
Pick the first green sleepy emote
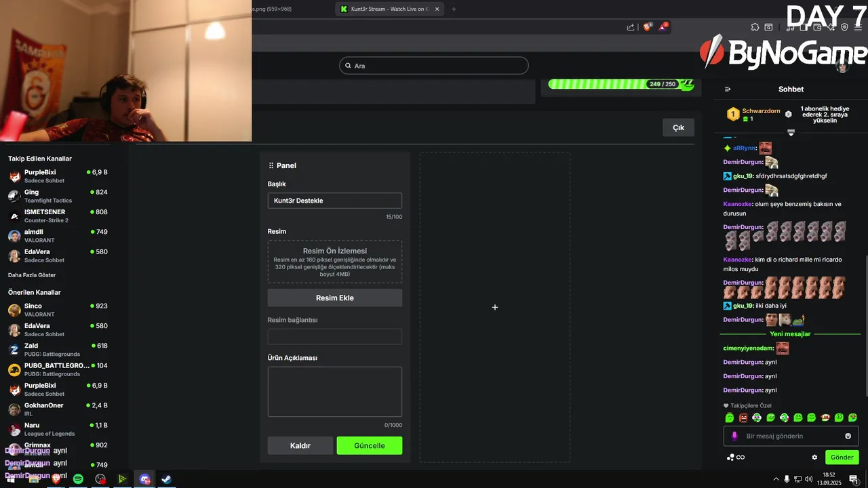pos(730,418)
